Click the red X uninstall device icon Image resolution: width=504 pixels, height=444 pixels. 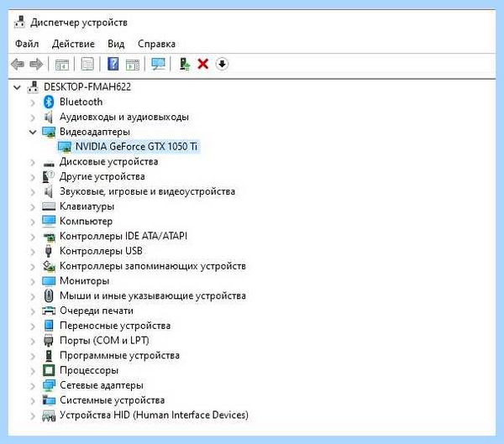pyautogui.click(x=203, y=64)
